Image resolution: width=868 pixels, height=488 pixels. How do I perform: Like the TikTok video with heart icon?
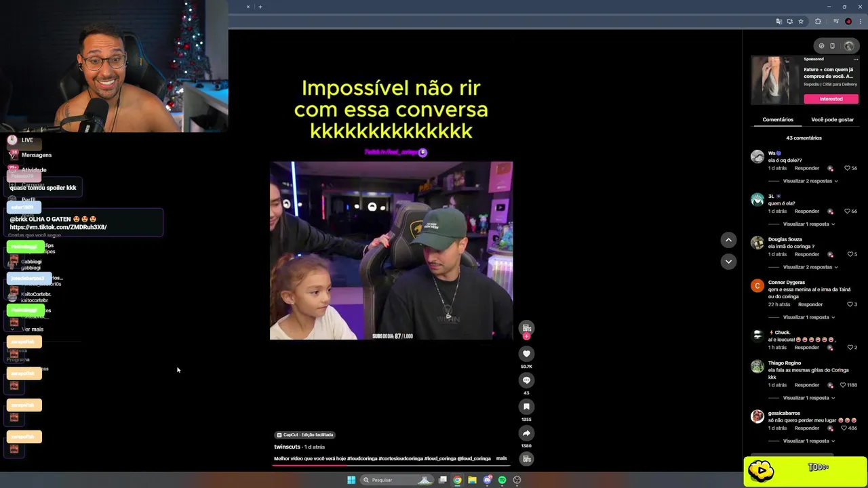click(526, 354)
